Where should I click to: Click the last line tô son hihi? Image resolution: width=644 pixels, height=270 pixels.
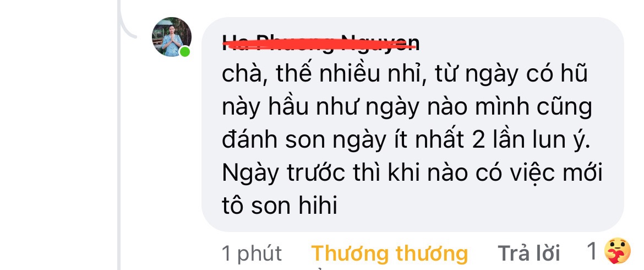pyautogui.click(x=279, y=206)
